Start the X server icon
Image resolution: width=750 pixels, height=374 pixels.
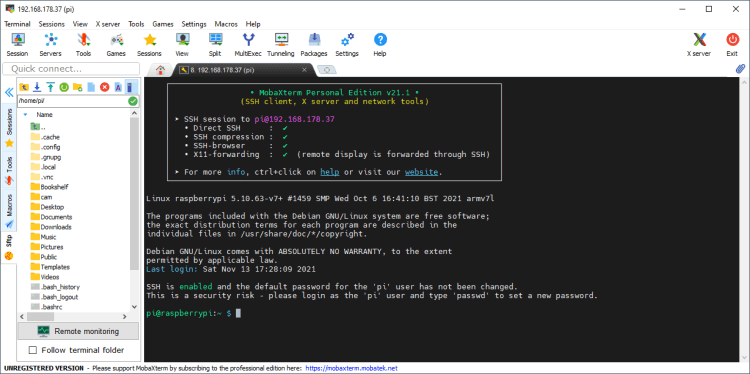[699, 44]
